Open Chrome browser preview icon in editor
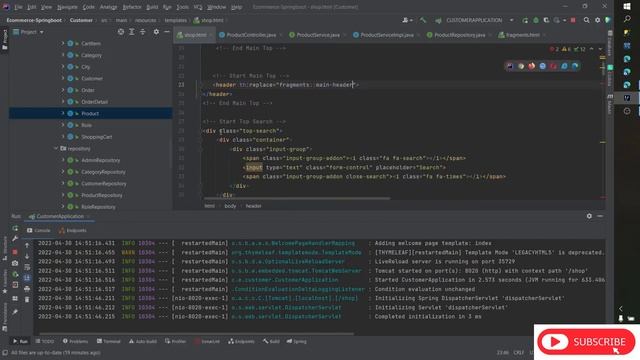This screenshot has width=640, height=360. click(521, 66)
